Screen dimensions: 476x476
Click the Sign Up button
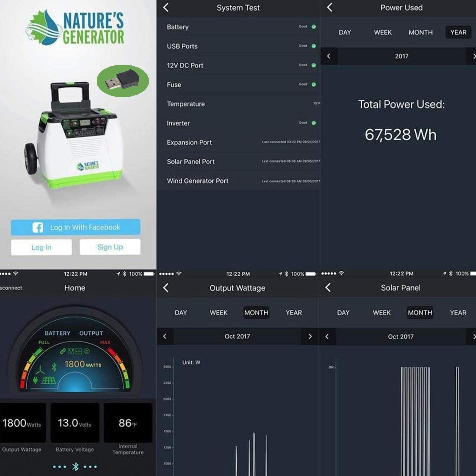point(110,247)
